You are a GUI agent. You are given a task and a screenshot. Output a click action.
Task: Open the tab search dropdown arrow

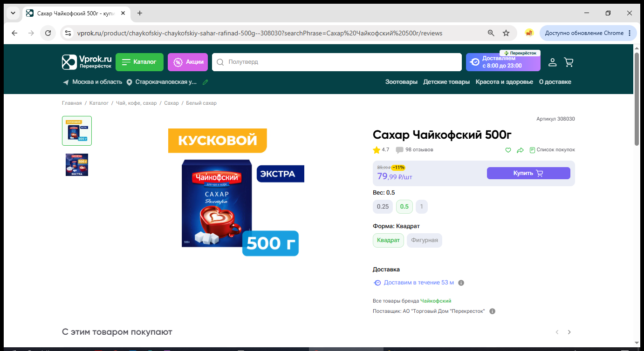point(12,13)
